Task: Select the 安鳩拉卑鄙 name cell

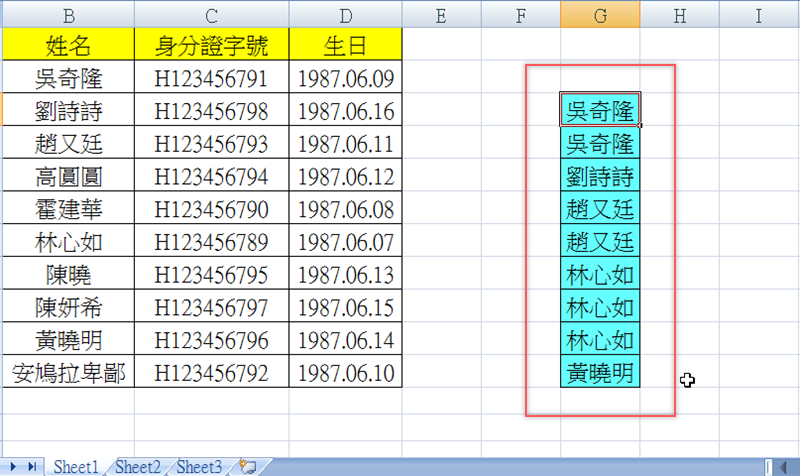Action: (68, 372)
